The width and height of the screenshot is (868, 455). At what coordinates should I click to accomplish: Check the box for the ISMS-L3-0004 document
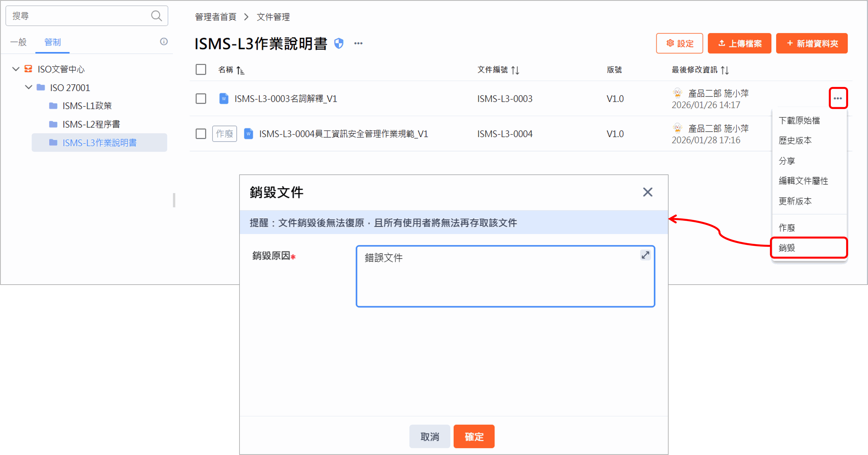201,134
